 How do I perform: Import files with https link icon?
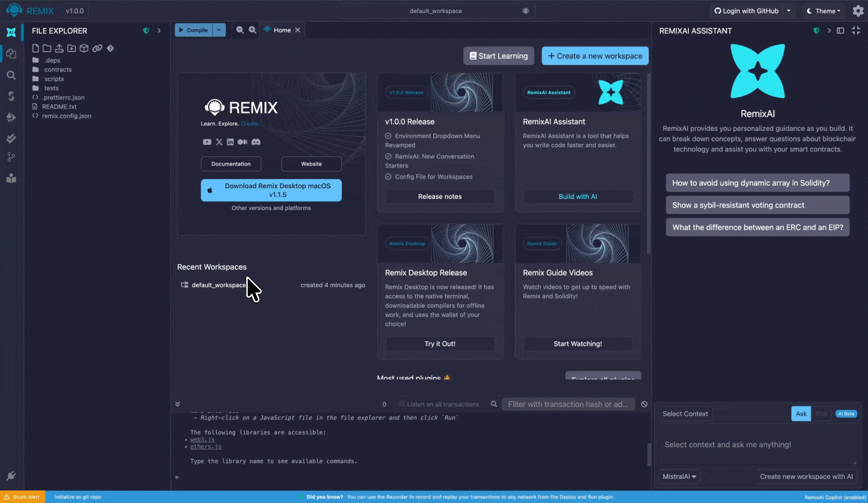click(97, 48)
